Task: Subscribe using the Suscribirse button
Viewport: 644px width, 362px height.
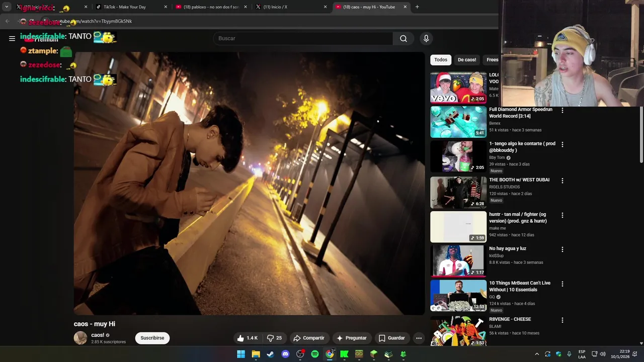Action: tap(152, 338)
